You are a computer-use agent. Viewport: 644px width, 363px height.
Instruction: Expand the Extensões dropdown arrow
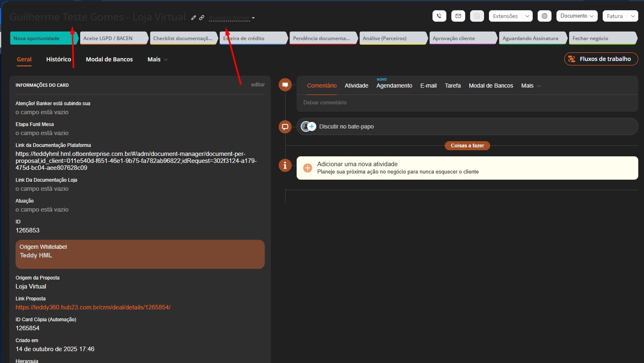tap(527, 16)
